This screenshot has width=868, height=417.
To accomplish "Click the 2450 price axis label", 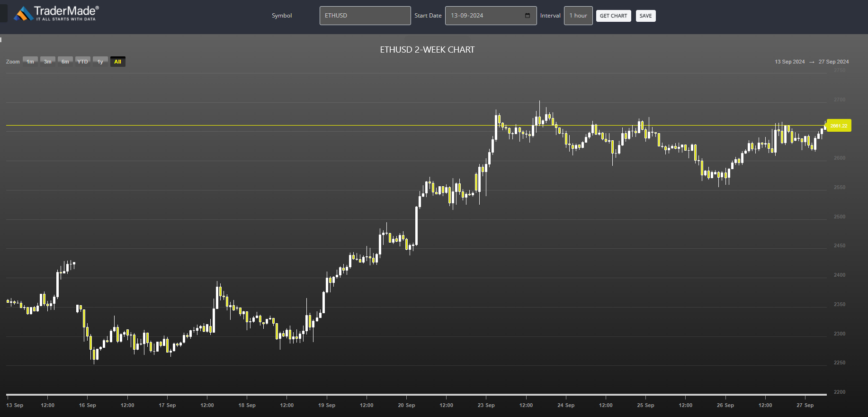I will 840,246.
